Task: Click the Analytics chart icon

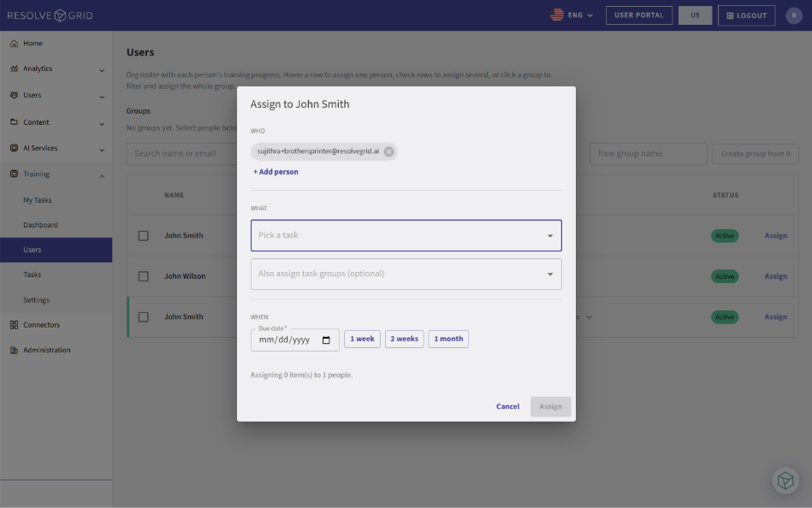Action: [14, 68]
